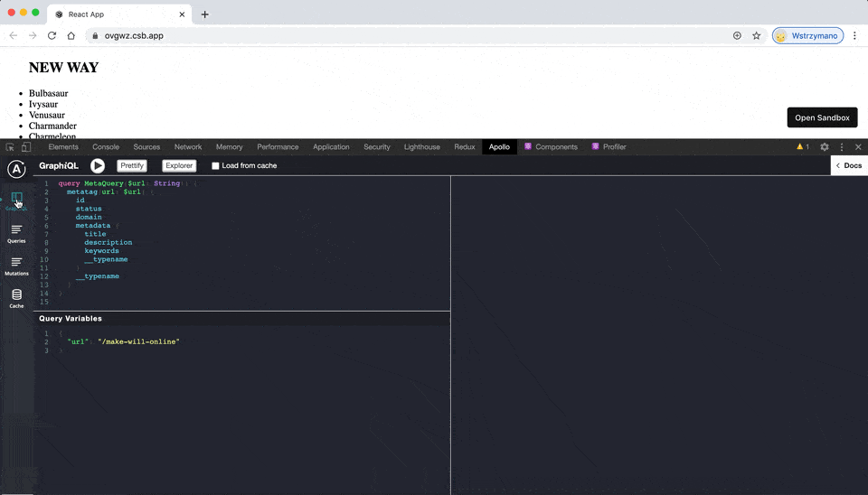
Task: Switch to the React Profiler tab
Action: pos(609,147)
